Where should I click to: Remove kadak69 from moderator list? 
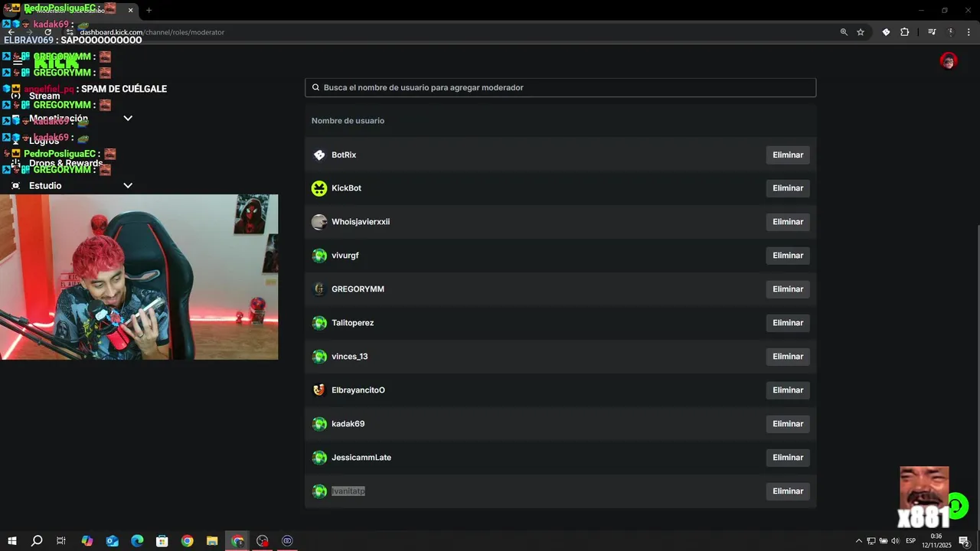click(788, 424)
